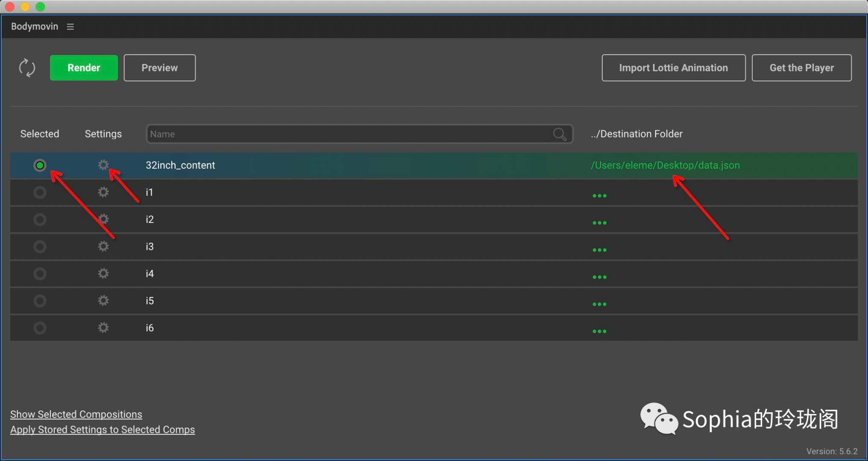The width and height of the screenshot is (868, 461).
Task: Click Apply Stored Settings to Selected Comps
Action: coord(103,429)
